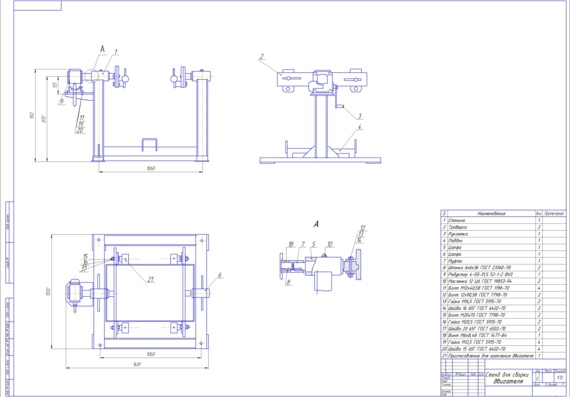Image resolution: width=570 pixels, height=397 pixels.
Task: Select callout 8 below detail view A
Action: coord(288,282)
